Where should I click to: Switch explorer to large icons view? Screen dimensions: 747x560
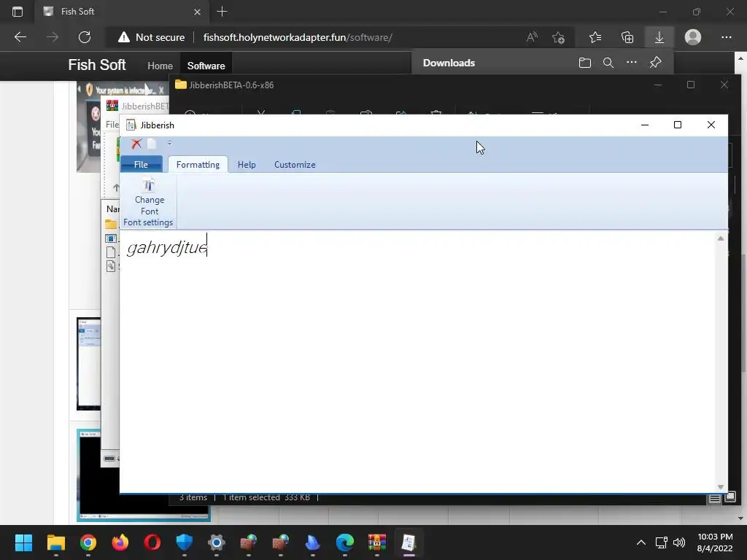point(730,497)
